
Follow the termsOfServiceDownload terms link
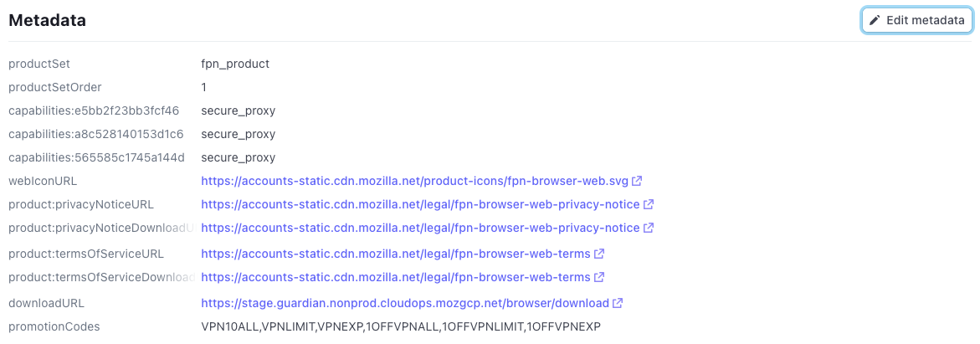tap(396, 277)
